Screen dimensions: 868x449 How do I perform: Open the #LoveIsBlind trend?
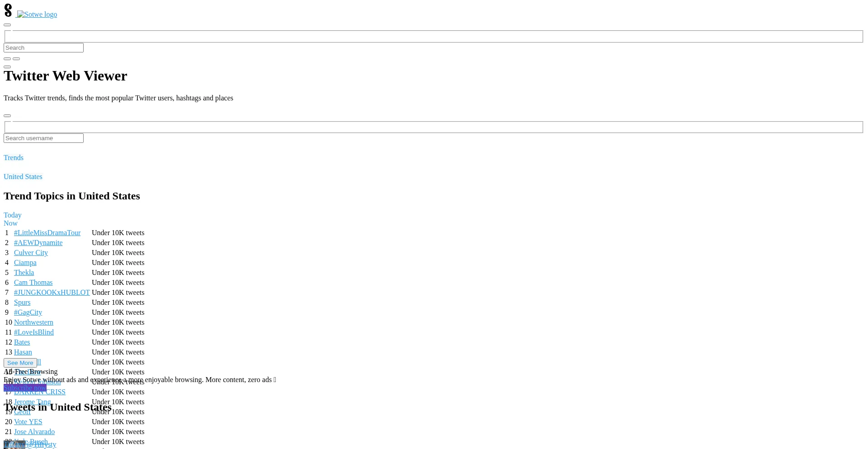[x=34, y=332]
